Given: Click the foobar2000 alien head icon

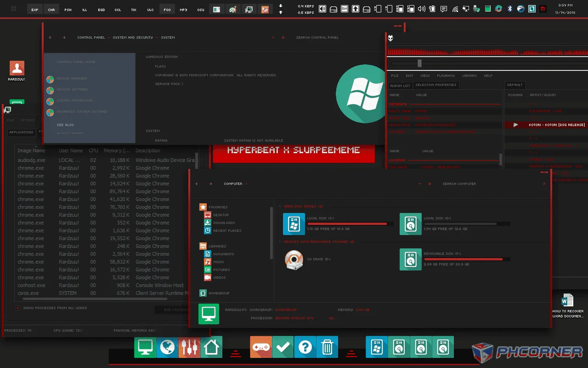Looking at the screenshot, I should point(390,38).
